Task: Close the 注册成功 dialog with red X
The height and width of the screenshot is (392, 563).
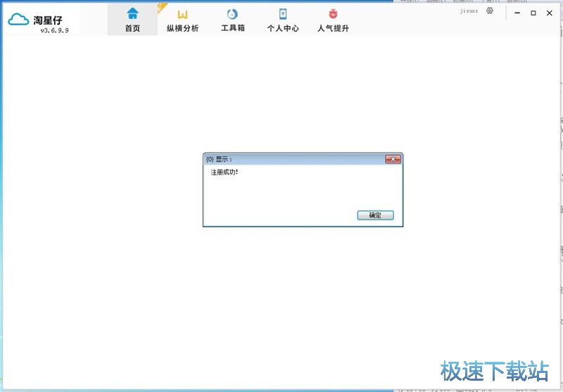Action: pos(393,159)
